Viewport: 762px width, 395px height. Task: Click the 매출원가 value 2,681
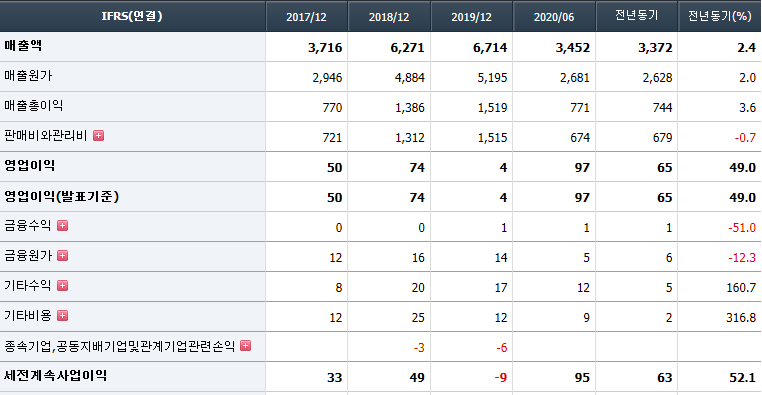point(574,78)
